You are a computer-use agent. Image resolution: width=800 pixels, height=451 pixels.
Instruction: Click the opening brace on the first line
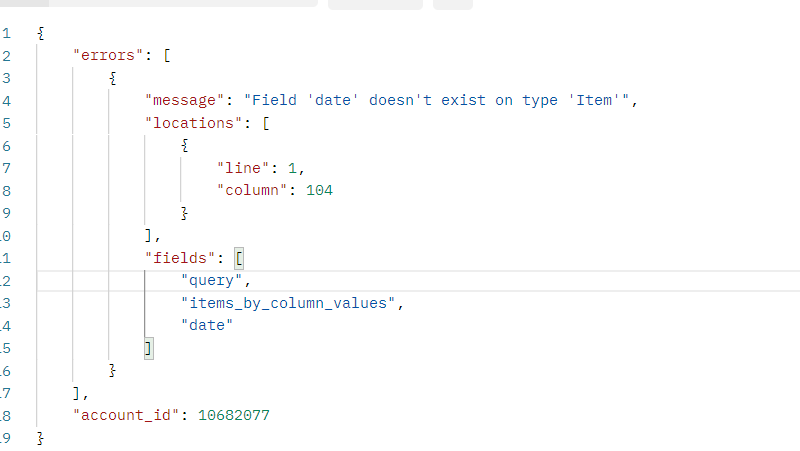(x=40, y=33)
